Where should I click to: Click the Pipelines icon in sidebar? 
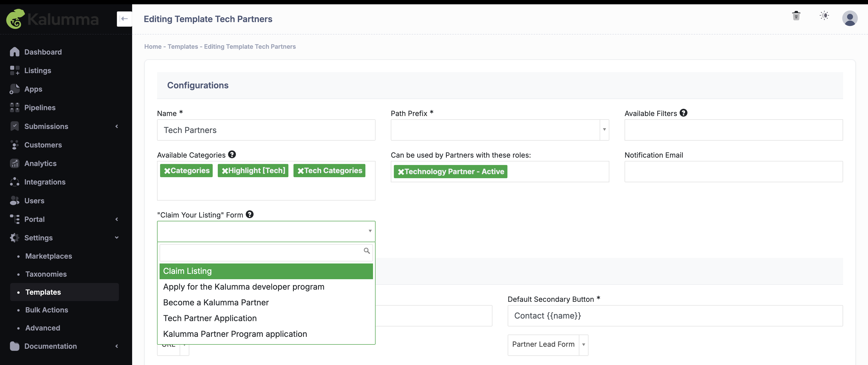click(x=14, y=107)
